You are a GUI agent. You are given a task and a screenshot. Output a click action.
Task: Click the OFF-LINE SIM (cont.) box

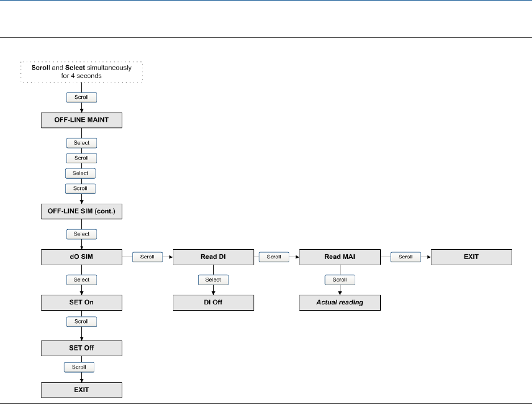pos(82,211)
